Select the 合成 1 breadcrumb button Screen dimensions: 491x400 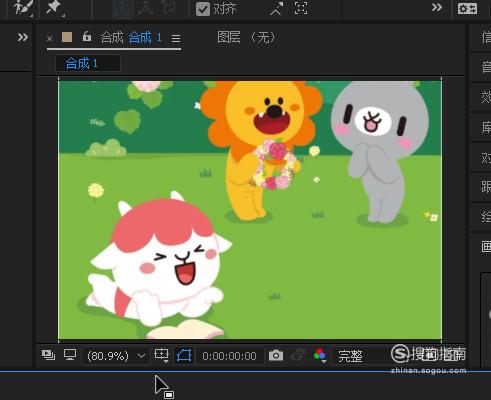[x=88, y=63]
